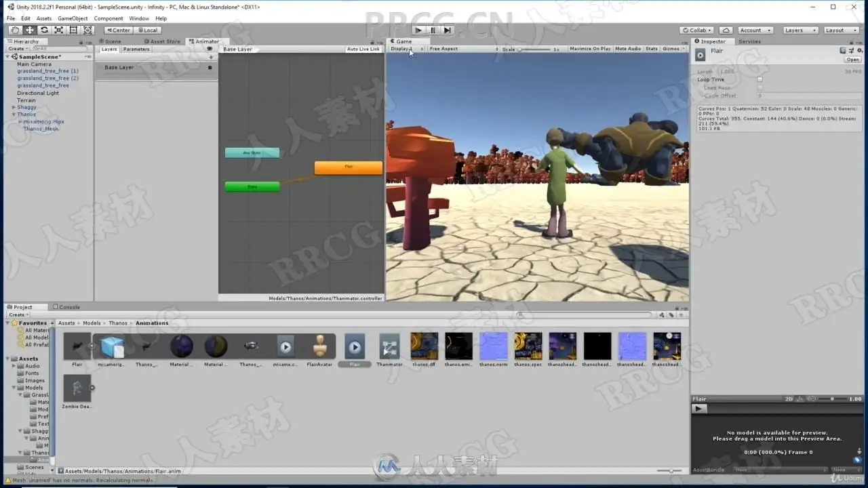Select the Thanimator controller asset
868x488 pixels.
pos(389,350)
